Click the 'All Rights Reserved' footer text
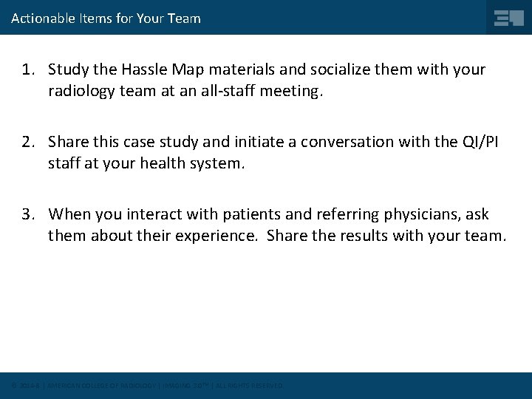 click(250, 386)
